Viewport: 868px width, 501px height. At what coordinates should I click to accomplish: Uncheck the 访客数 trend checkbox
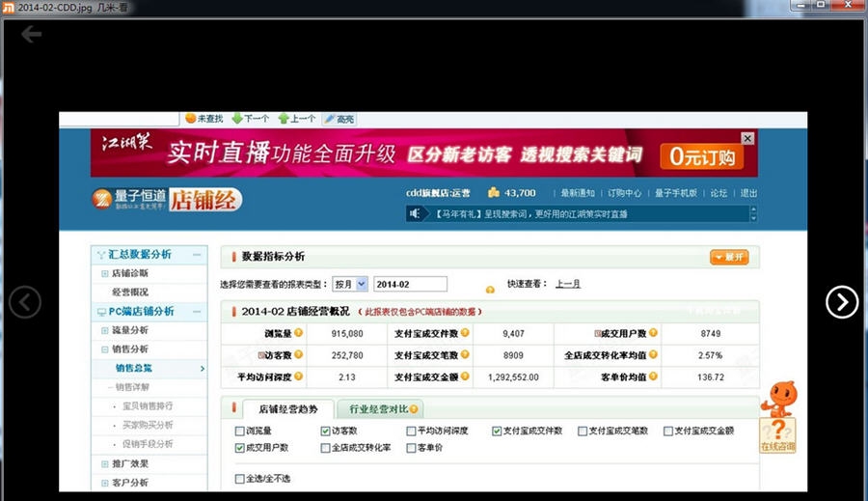pos(326,431)
